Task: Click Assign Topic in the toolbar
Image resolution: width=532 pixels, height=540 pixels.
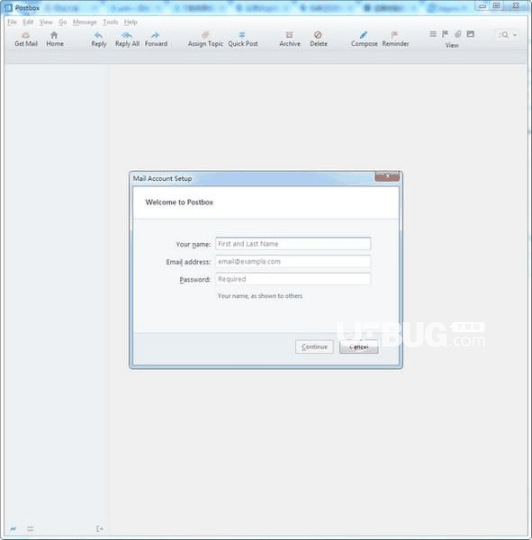Action: [206, 39]
